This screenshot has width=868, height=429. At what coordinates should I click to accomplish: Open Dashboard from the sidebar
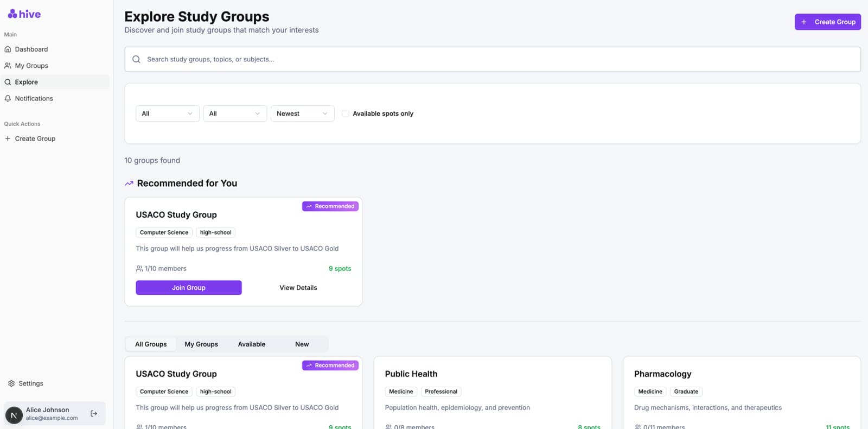[56, 49]
